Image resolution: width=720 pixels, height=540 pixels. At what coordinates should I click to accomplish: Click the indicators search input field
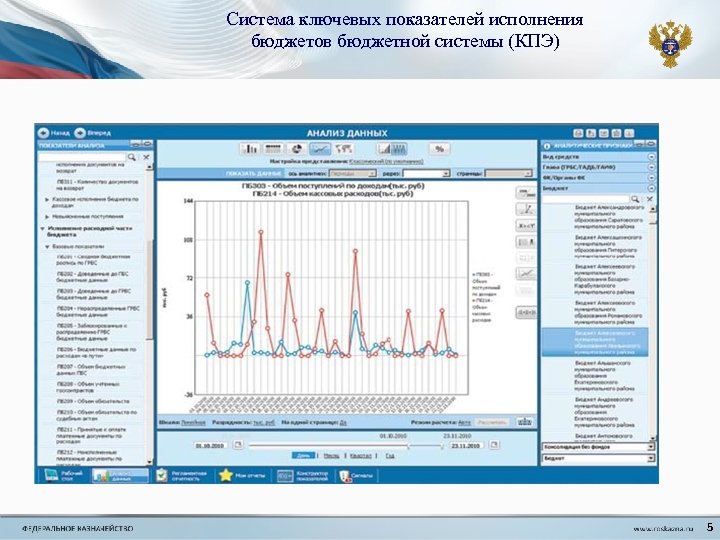82,157
